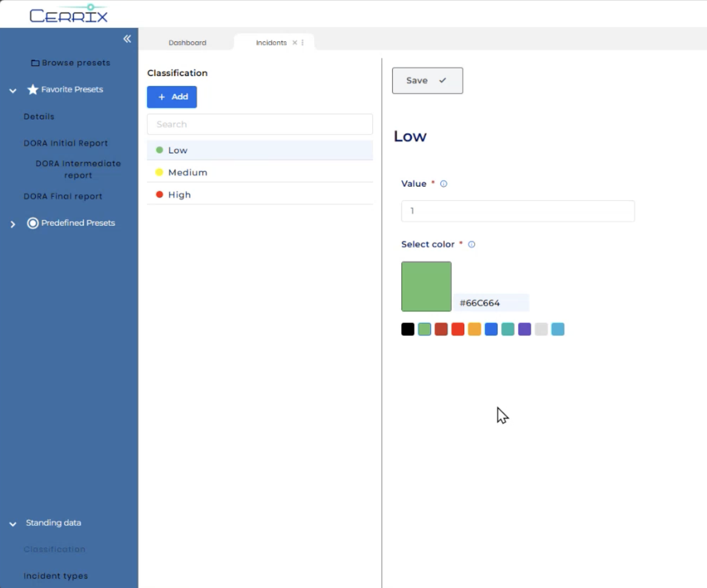Open DORA Initial Report preset
Viewport: 707px width, 588px height.
[66, 143]
